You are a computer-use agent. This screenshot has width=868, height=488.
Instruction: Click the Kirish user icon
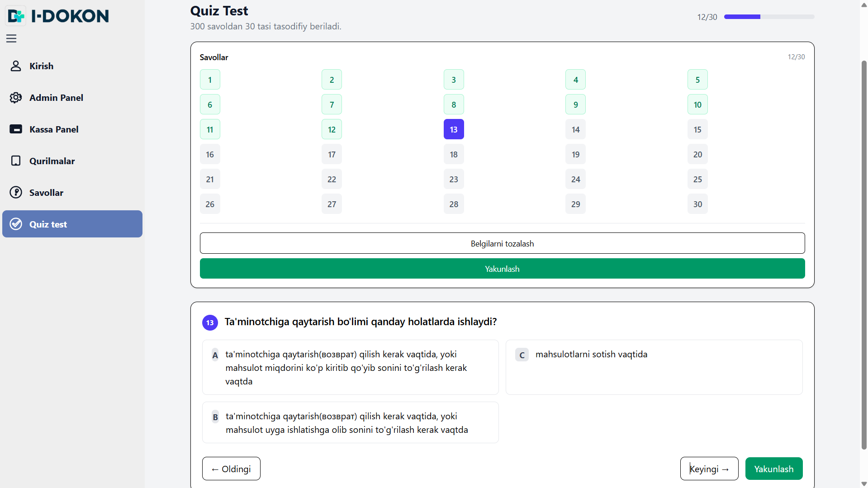(x=16, y=66)
